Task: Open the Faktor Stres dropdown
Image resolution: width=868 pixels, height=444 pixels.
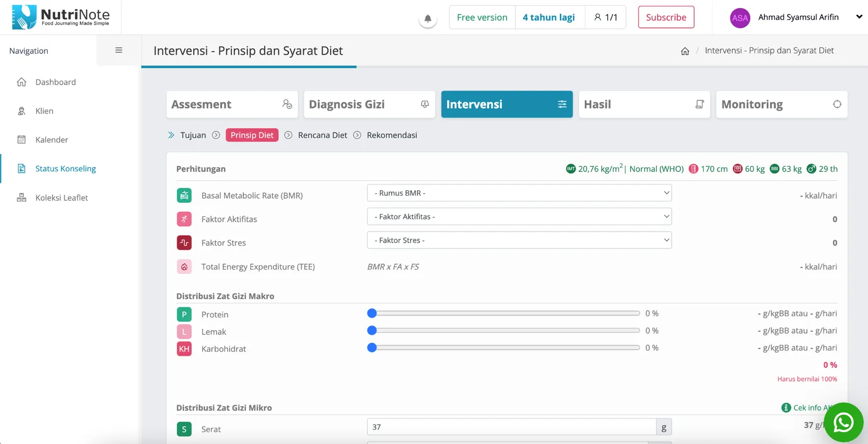Action: [x=519, y=240]
